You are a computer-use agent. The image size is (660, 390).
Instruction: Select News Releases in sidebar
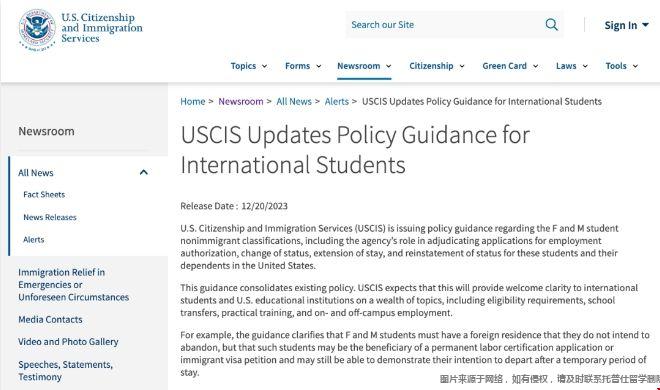(50, 217)
